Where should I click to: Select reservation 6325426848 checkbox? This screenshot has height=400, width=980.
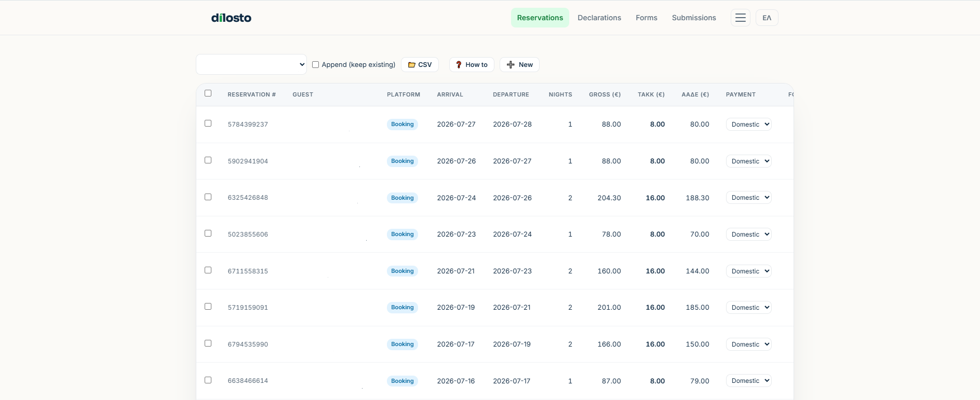208,197
